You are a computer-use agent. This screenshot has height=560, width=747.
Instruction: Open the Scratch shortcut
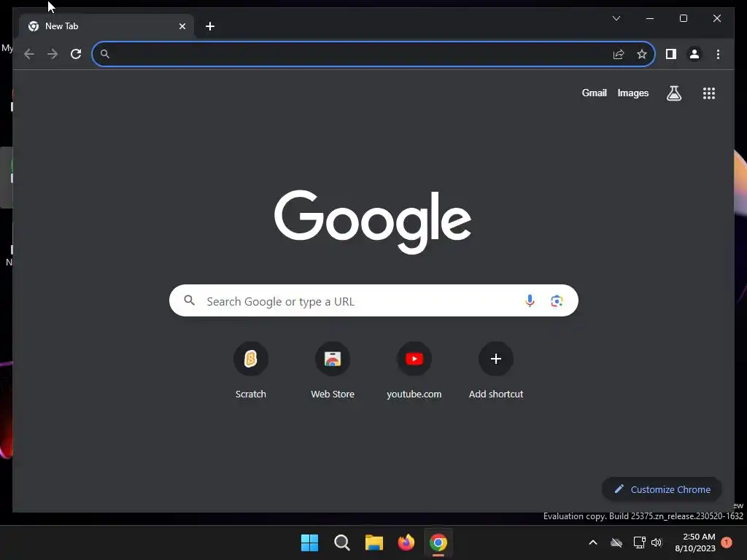point(251,370)
